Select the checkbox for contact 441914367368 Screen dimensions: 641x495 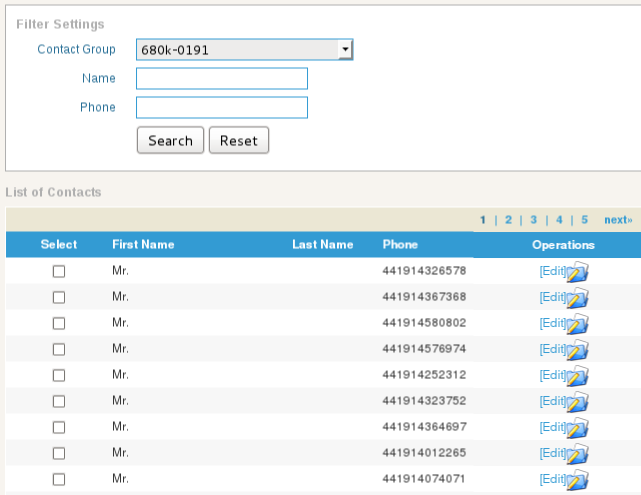click(59, 297)
